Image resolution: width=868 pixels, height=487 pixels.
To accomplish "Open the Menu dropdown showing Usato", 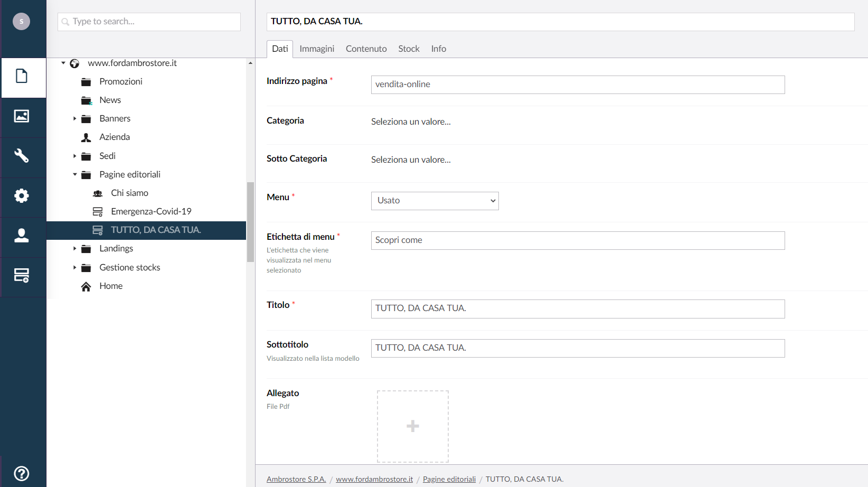I will (435, 201).
